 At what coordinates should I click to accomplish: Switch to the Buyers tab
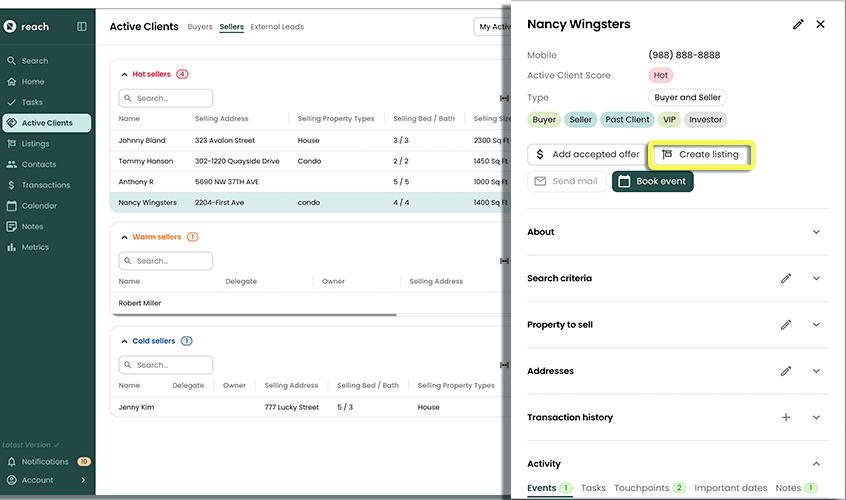(x=200, y=27)
